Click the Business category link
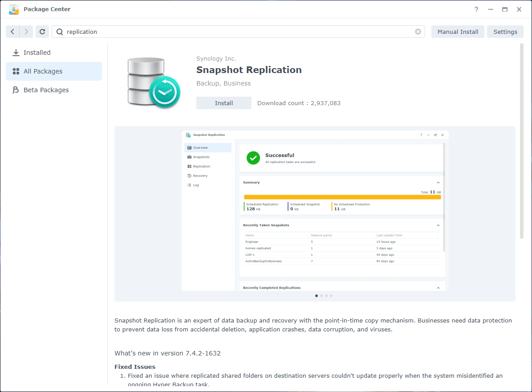This screenshot has width=532, height=392. (x=237, y=83)
